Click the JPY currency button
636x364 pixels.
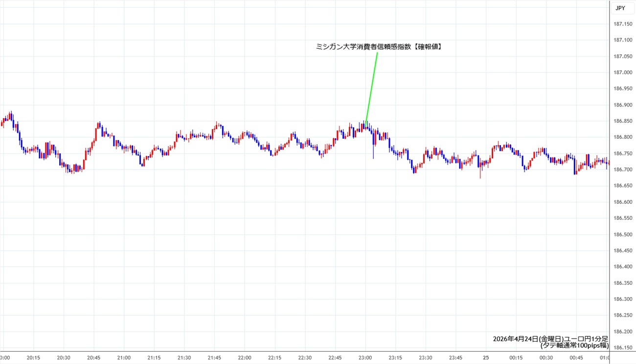[x=620, y=8]
